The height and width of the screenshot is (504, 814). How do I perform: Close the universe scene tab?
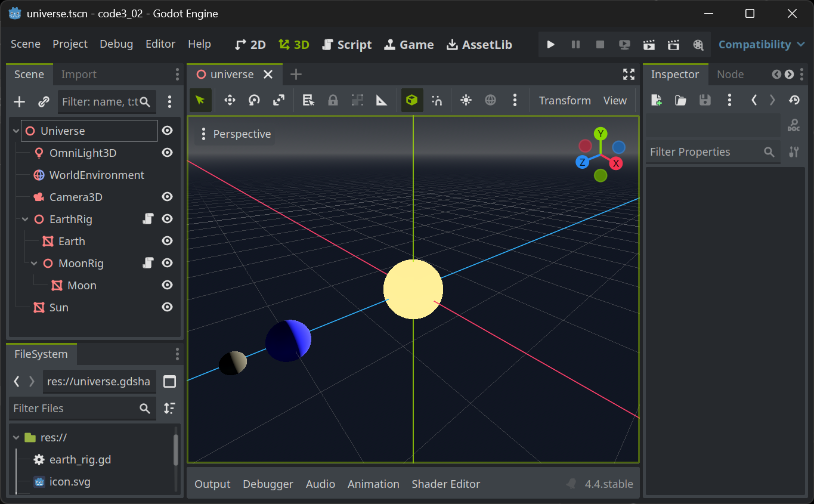pos(268,75)
